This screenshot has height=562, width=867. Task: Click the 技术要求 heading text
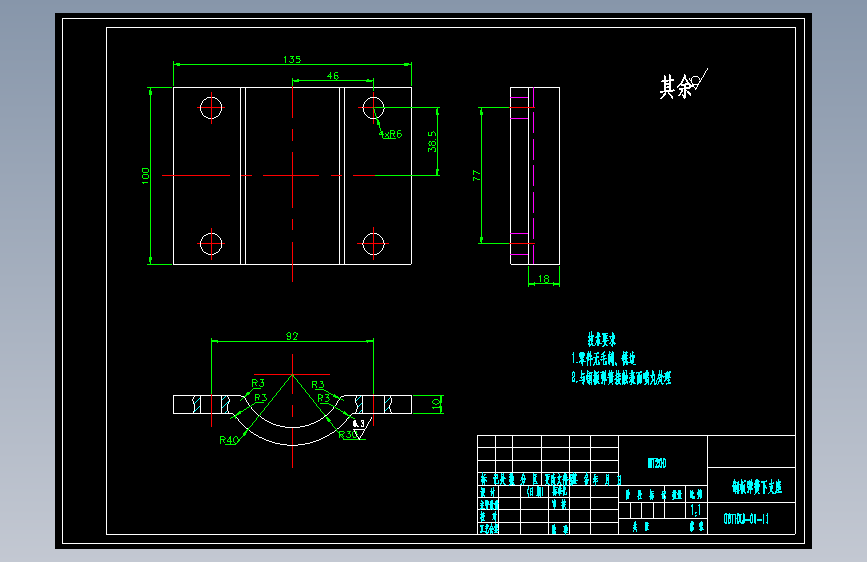pyautogui.click(x=602, y=340)
